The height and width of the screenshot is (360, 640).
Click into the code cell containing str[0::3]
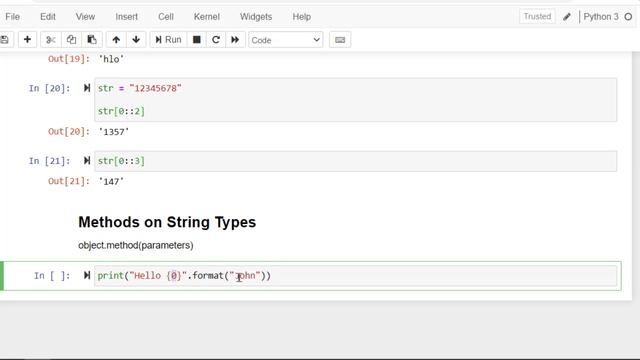[x=355, y=161]
